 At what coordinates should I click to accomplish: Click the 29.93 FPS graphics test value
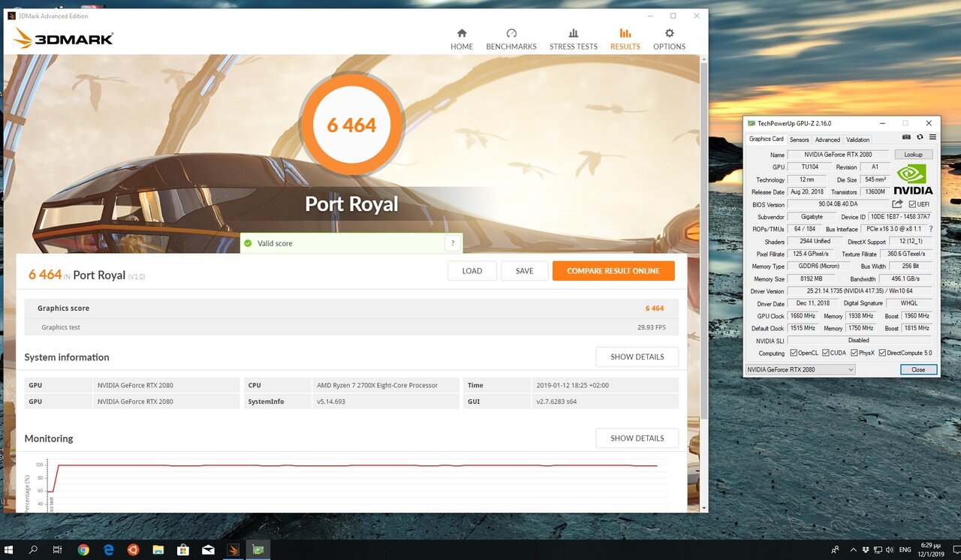[650, 327]
